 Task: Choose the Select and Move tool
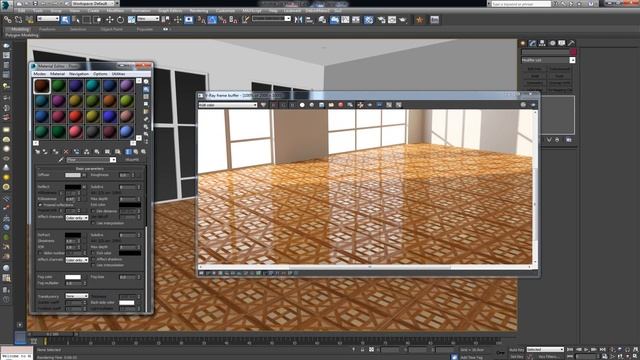point(109,19)
